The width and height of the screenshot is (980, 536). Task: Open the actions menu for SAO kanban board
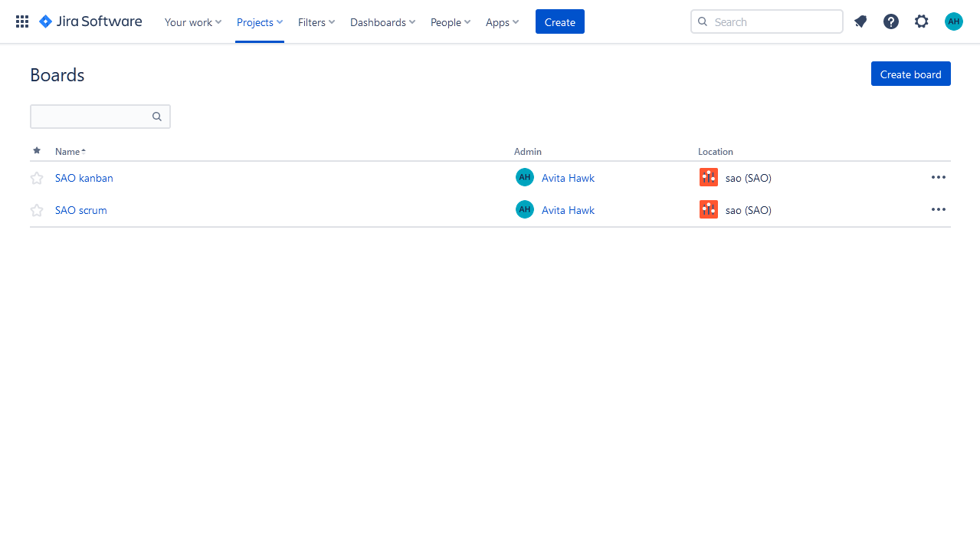938,177
